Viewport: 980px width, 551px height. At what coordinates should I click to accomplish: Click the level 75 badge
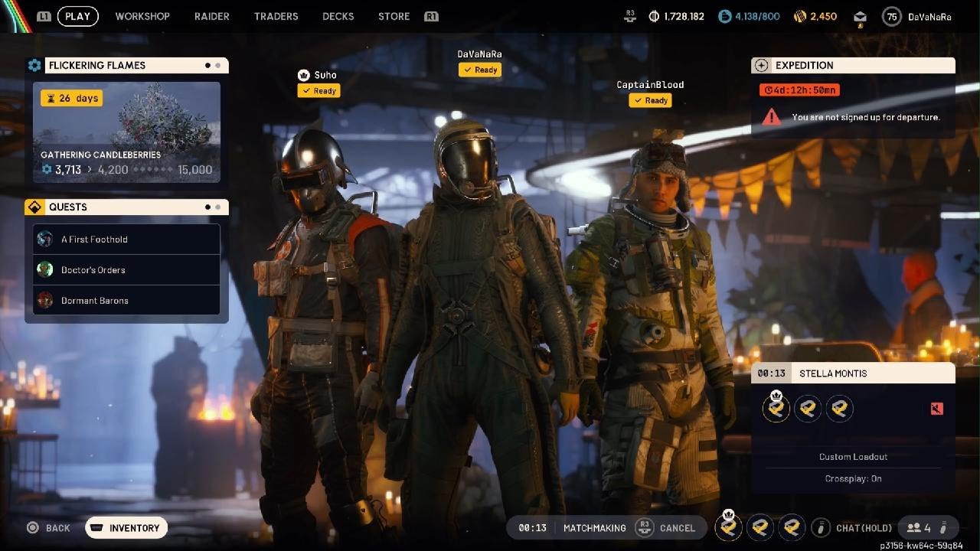coord(891,16)
